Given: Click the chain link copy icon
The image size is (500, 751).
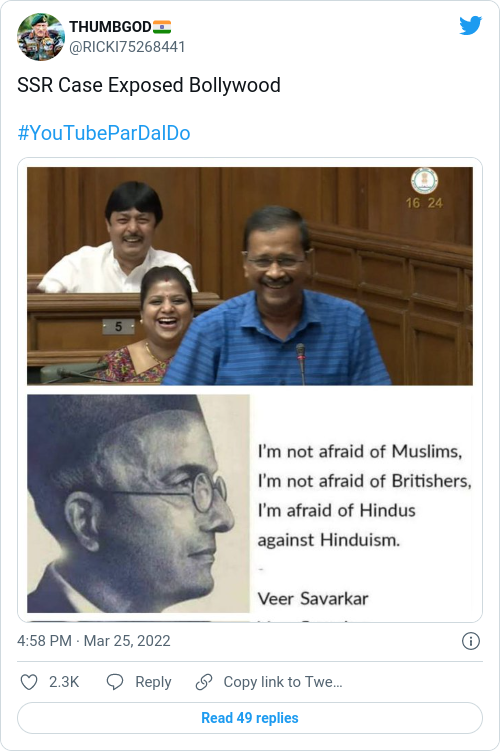Looking at the screenshot, I should [204, 682].
